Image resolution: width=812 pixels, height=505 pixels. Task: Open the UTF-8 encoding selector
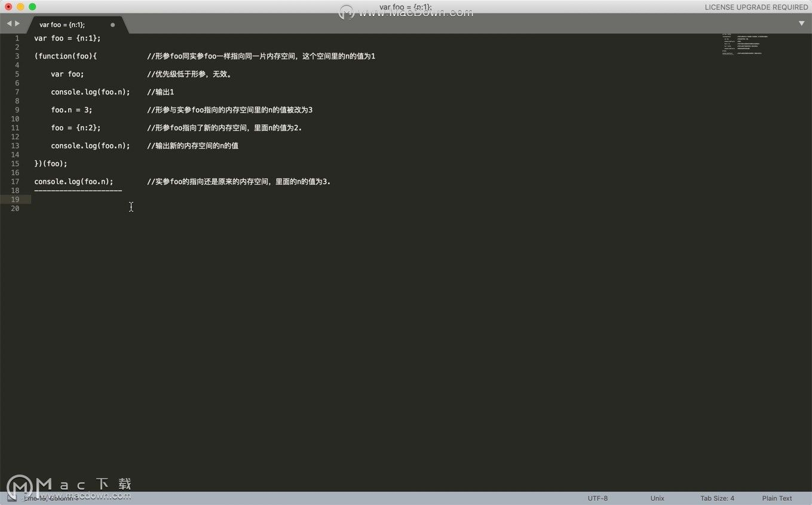click(597, 498)
